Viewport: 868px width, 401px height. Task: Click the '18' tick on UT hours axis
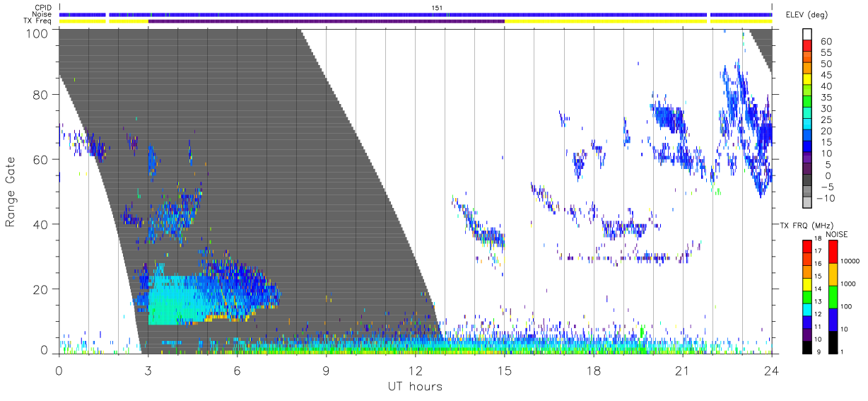[593, 370]
